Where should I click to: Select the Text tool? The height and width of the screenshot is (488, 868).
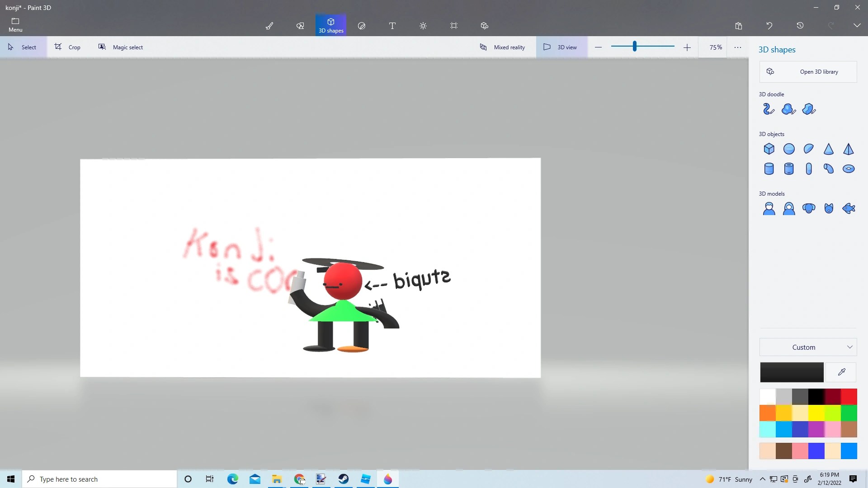click(392, 26)
